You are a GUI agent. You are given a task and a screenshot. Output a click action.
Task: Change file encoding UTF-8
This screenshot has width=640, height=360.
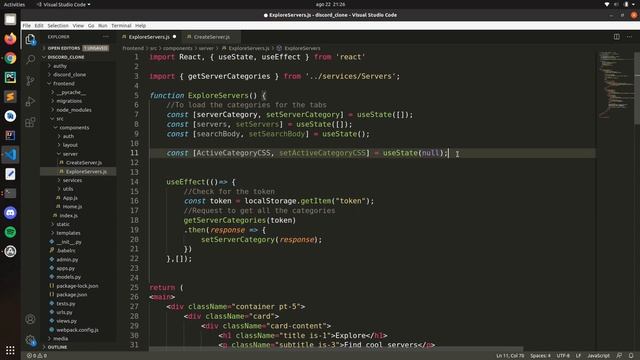pyautogui.click(x=563, y=356)
